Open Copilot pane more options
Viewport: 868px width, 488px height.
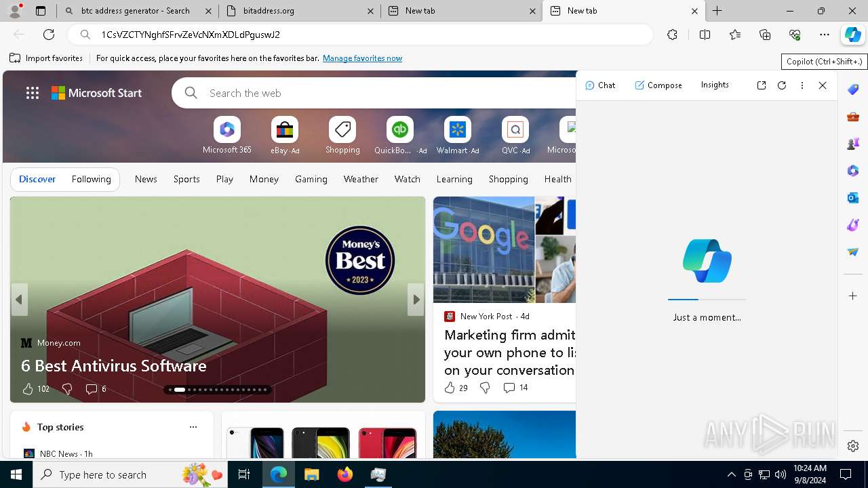click(x=802, y=85)
